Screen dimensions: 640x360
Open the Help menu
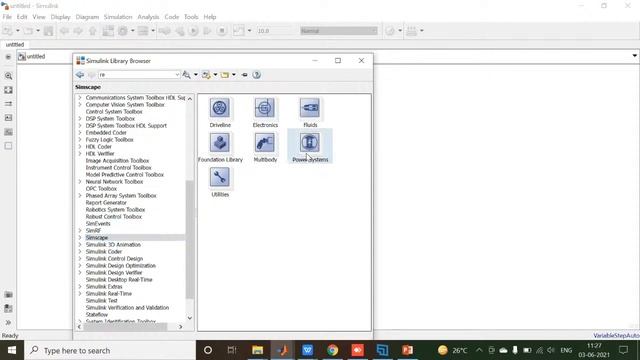tap(210, 17)
